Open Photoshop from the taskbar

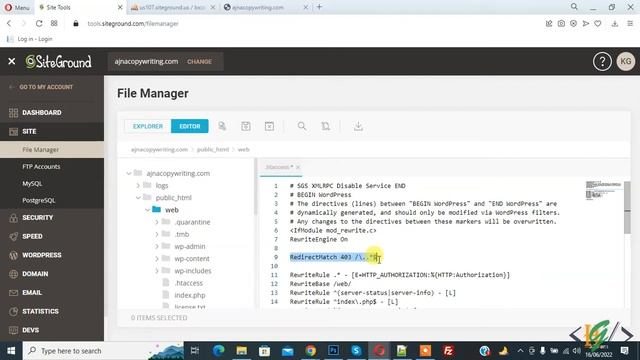click(333, 351)
